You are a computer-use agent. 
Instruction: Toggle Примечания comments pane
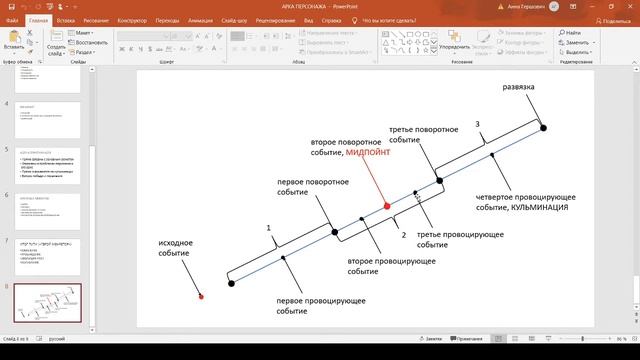[466, 339]
